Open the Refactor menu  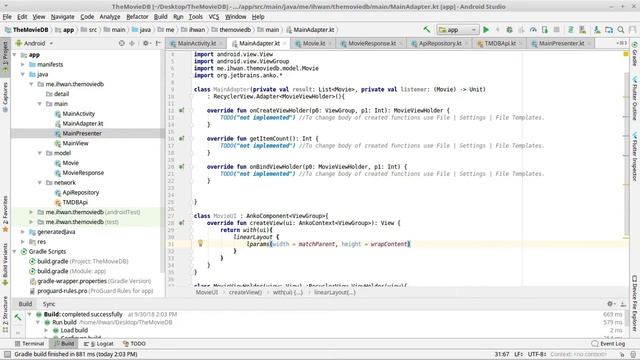click(x=137, y=17)
